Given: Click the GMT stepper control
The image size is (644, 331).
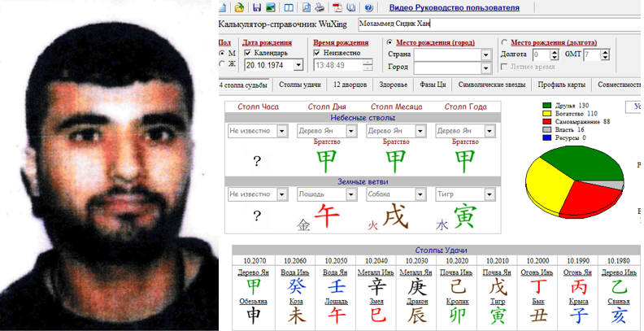Looking at the screenshot, I should point(605,54).
